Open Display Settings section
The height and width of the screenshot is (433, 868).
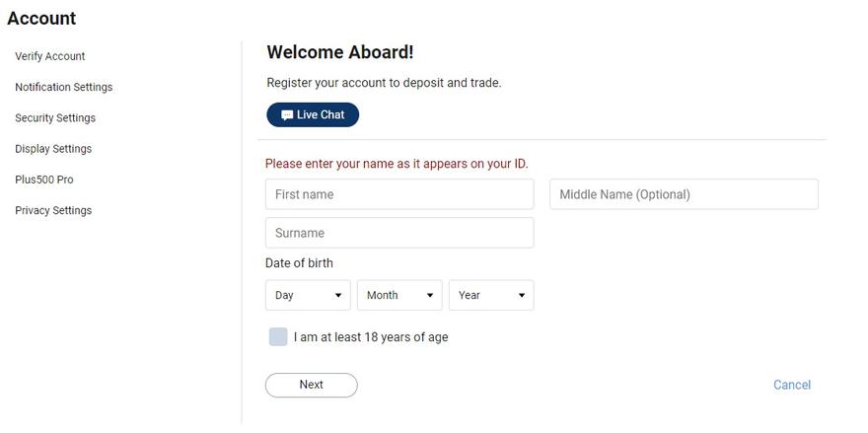[x=53, y=149]
